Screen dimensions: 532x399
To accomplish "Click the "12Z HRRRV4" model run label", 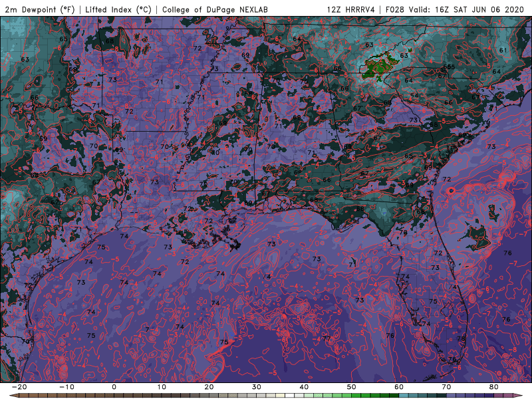I will [351, 9].
